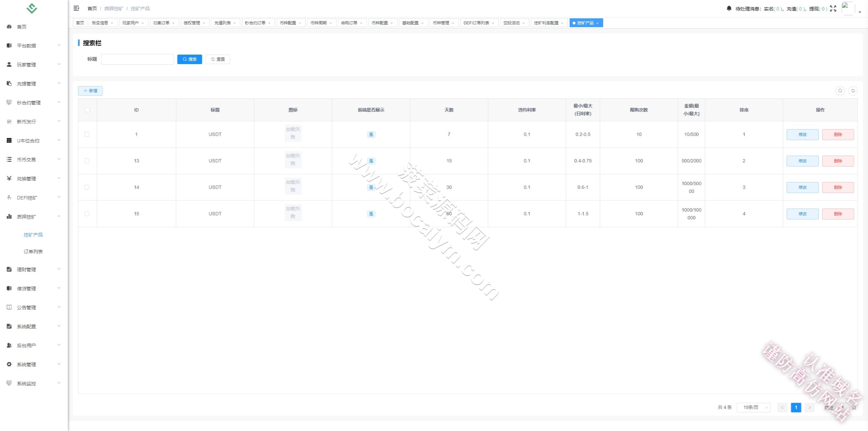Image resolution: width=868 pixels, height=431 pixels.
Task: Click 修改 for the row with ID 1
Action: (802, 134)
